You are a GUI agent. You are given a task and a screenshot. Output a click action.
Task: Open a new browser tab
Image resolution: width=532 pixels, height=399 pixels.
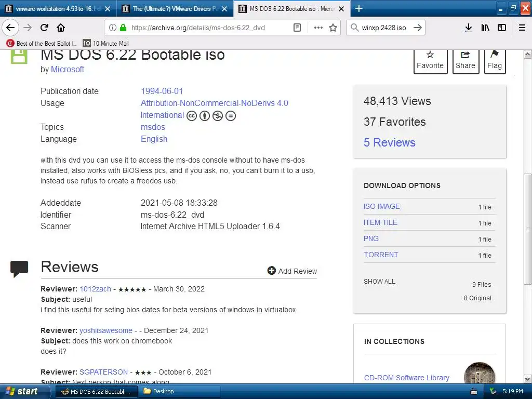[x=359, y=8]
